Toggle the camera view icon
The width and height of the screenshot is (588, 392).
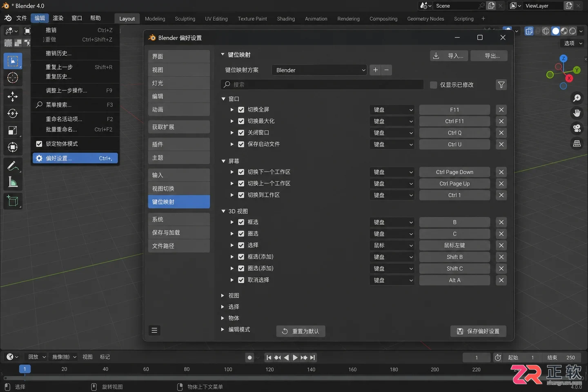pos(577,128)
